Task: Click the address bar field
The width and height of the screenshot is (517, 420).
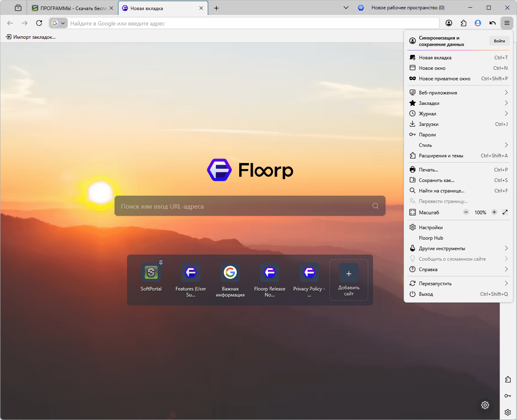Action: point(244,23)
